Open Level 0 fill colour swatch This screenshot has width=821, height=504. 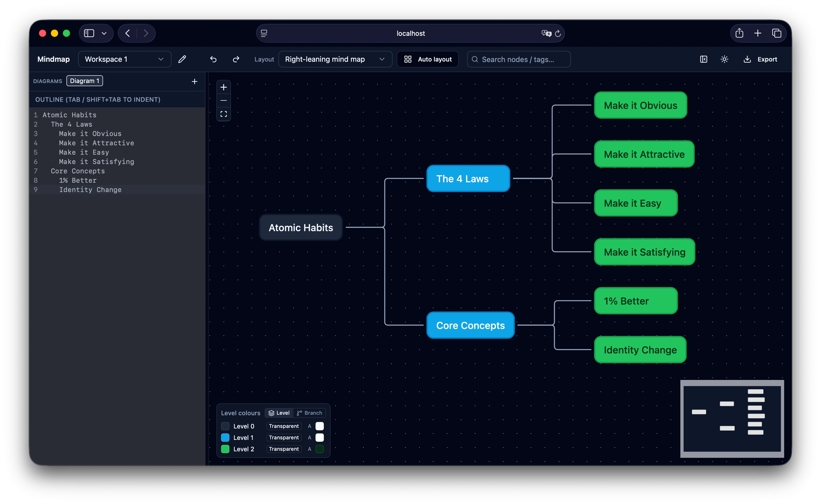pyautogui.click(x=225, y=426)
